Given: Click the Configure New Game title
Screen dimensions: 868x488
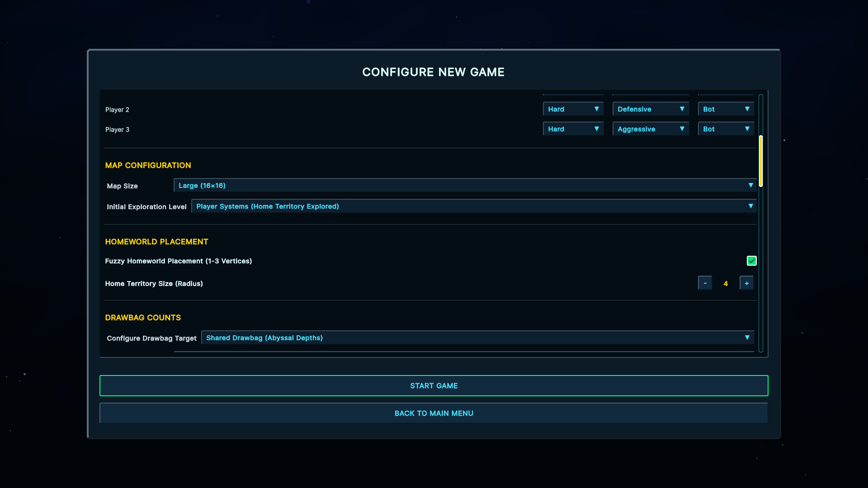Looking at the screenshot, I should point(433,72).
